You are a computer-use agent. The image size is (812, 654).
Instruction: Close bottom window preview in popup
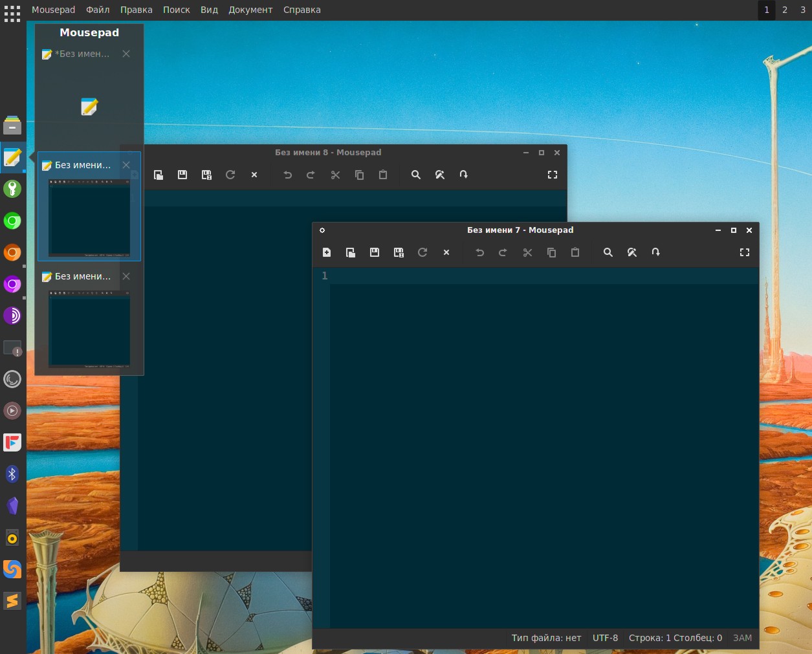click(126, 276)
